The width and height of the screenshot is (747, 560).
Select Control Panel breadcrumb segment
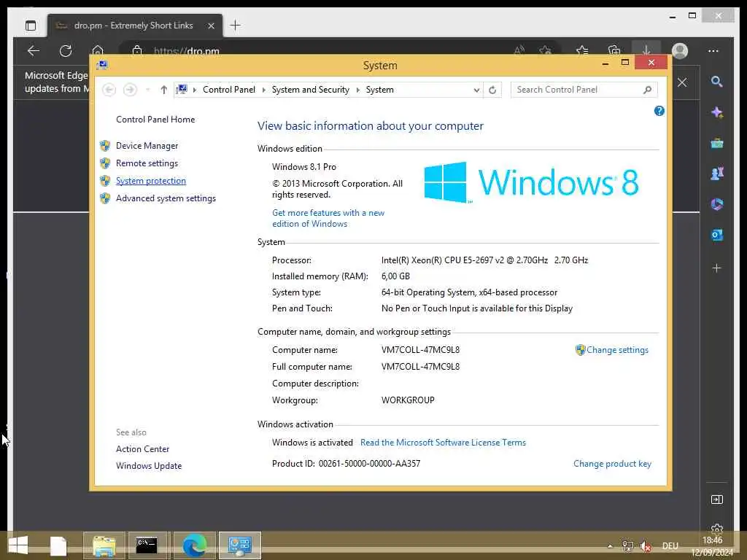point(228,90)
